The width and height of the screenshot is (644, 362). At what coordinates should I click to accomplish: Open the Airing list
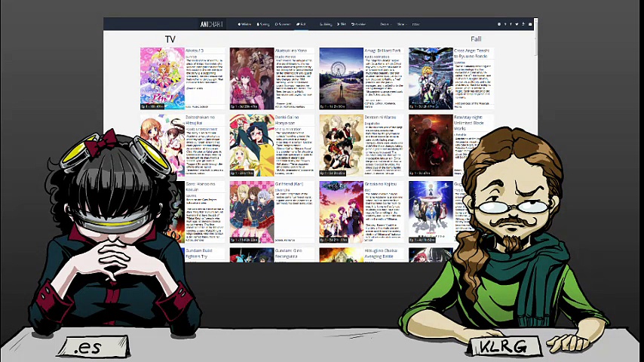click(x=326, y=24)
